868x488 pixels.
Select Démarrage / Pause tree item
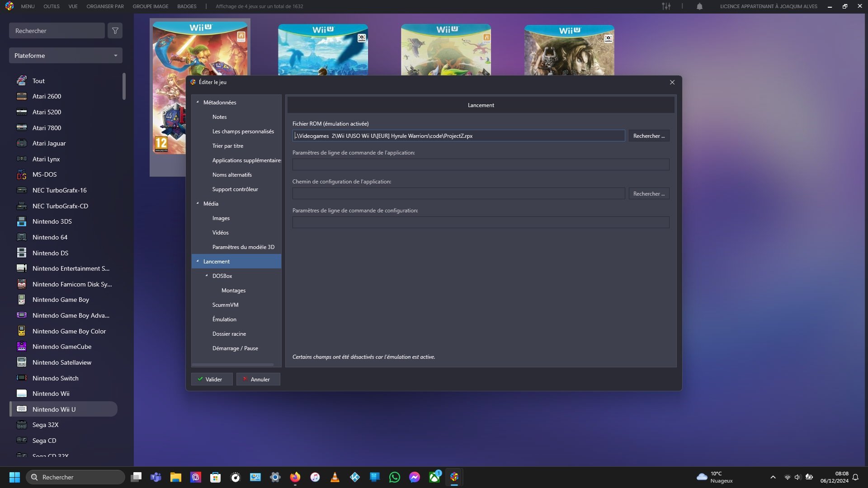pos(235,348)
